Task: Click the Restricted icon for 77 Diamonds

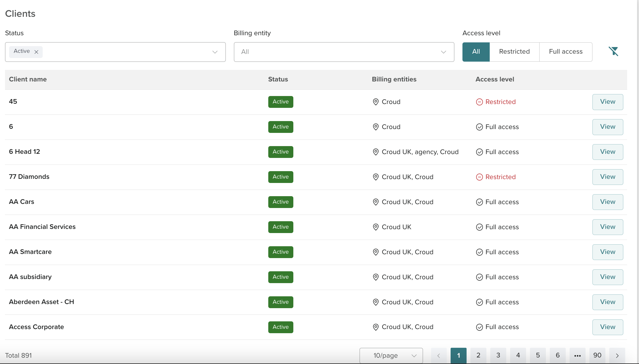Action: [x=479, y=177]
